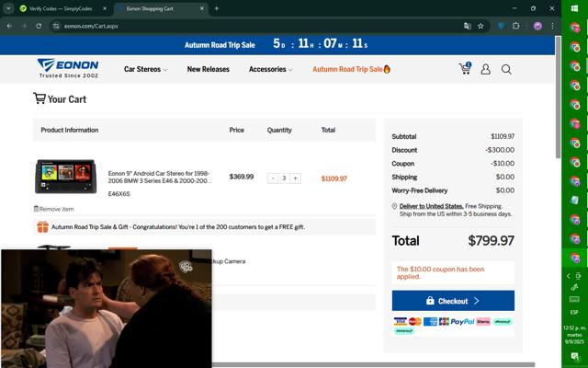Close the Eonon Shopping Cart tab
Image resolution: width=588 pixels, height=368 pixels.
(x=202, y=8)
